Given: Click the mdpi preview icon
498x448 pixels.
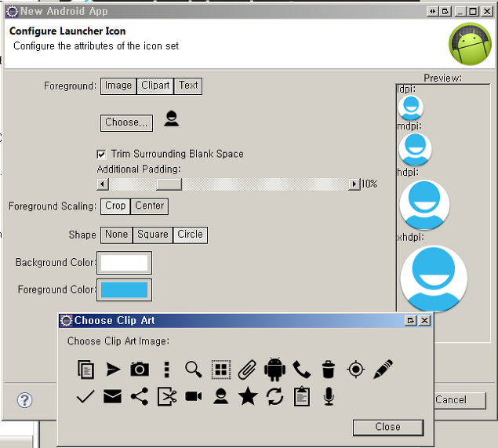Looking at the screenshot, I should tap(415, 149).
